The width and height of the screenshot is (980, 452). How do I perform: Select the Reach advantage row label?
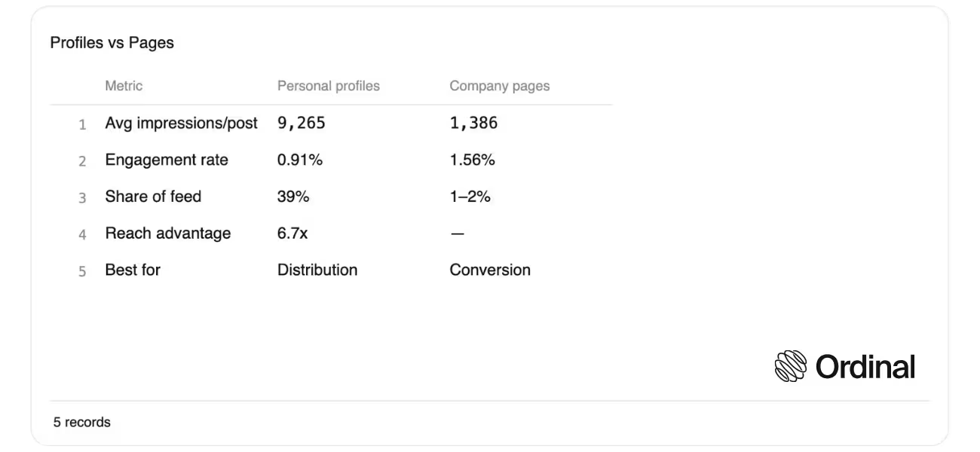[168, 234]
